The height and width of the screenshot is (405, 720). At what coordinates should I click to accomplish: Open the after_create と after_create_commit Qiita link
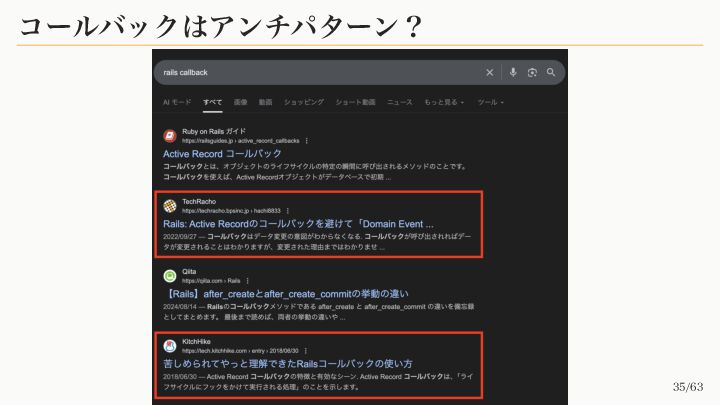point(286,294)
